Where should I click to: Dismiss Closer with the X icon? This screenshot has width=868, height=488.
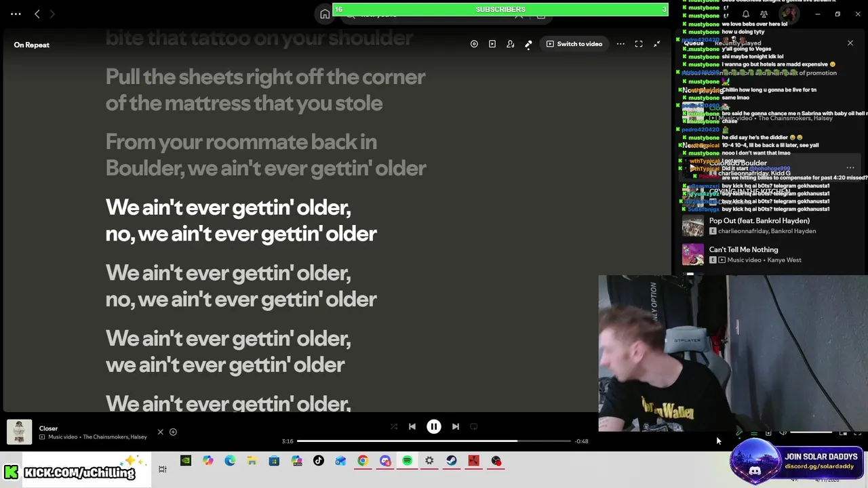click(x=160, y=432)
